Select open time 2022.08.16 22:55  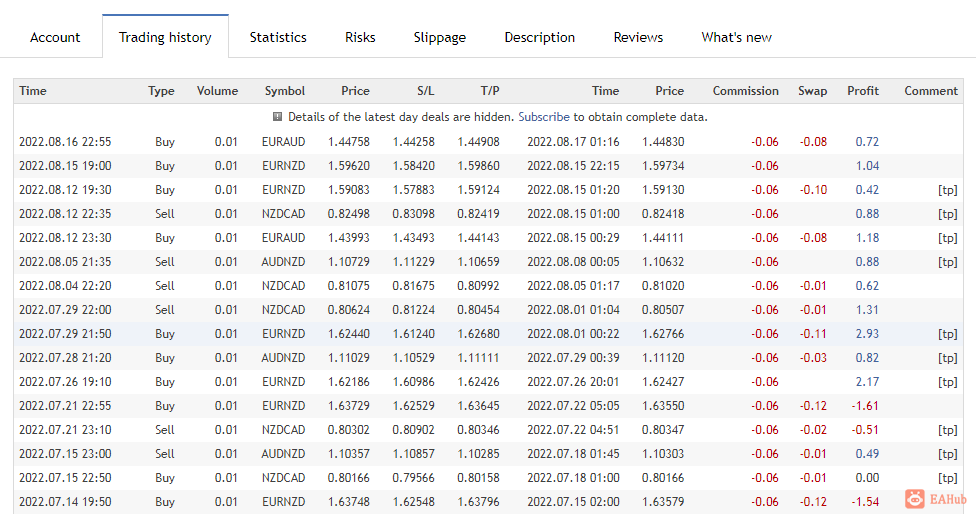coord(65,142)
